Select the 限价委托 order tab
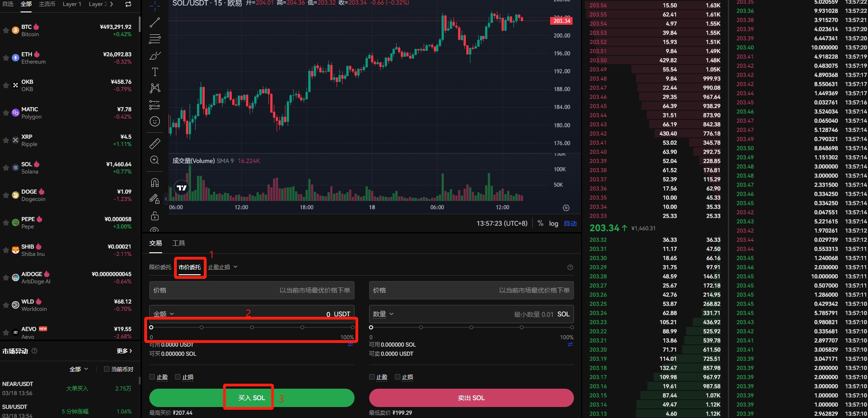 coord(160,267)
